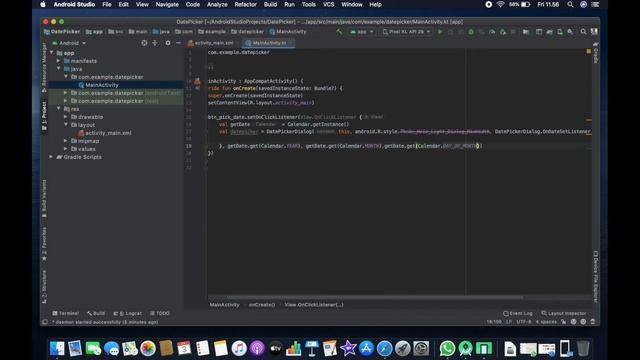Switch to the MainActivity.kt editor tab
This screenshot has width=640, height=360.
tap(269, 43)
